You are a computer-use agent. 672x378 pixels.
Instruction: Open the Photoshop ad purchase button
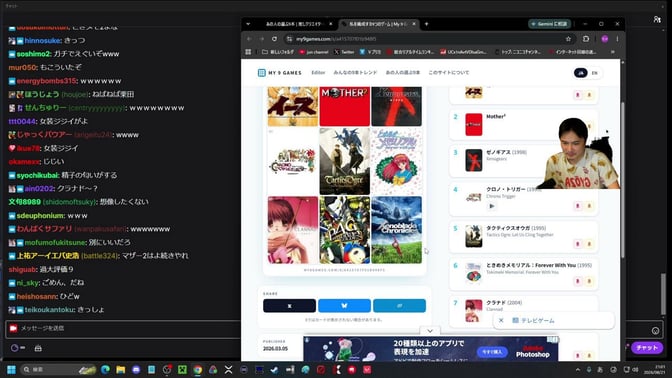(x=492, y=352)
